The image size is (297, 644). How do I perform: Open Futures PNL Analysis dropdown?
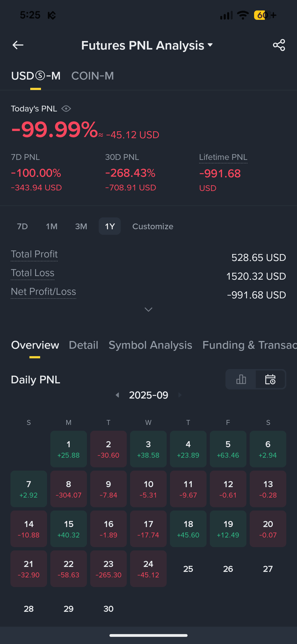(x=147, y=45)
